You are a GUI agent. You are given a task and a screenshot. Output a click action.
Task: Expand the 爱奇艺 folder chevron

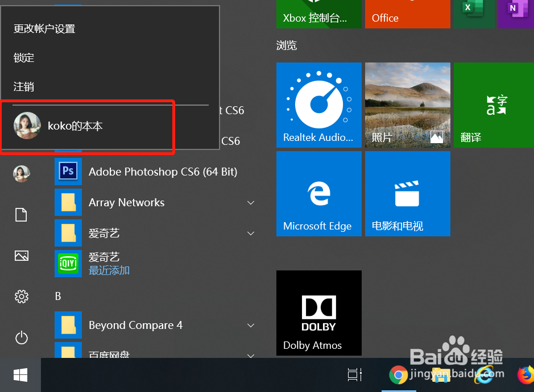[x=251, y=233]
